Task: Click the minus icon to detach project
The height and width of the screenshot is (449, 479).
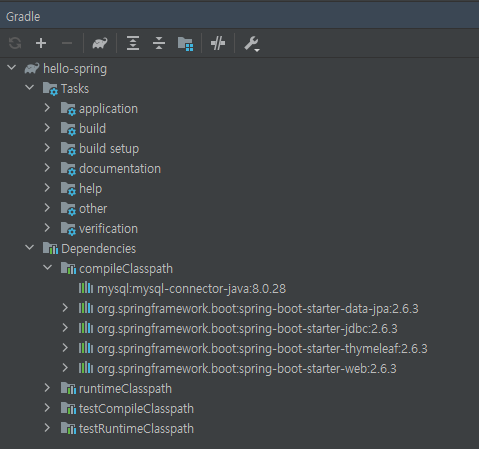Action: tap(67, 43)
